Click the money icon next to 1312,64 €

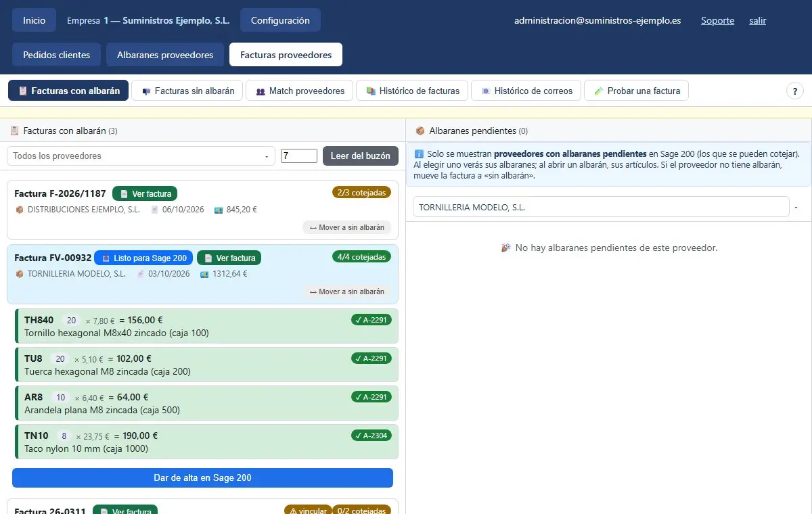204,274
